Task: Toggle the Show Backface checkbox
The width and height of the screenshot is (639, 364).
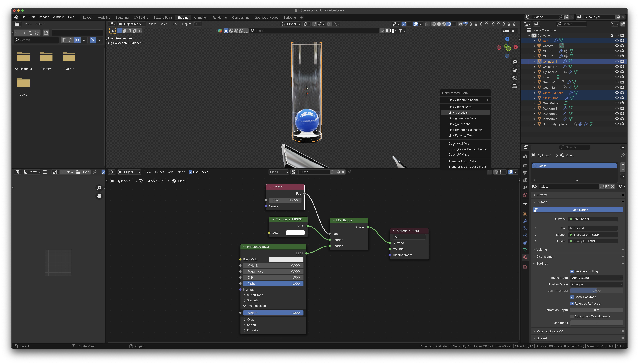Action: 572,297
